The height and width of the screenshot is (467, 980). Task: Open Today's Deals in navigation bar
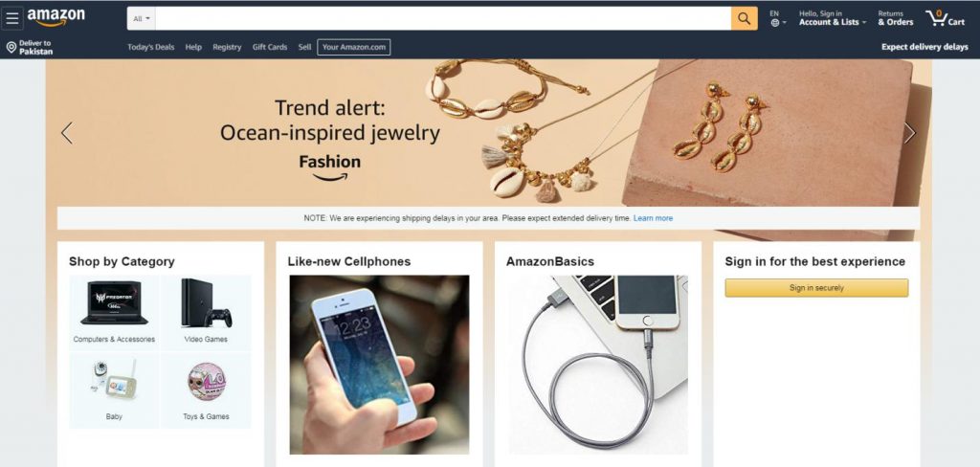pyautogui.click(x=150, y=47)
